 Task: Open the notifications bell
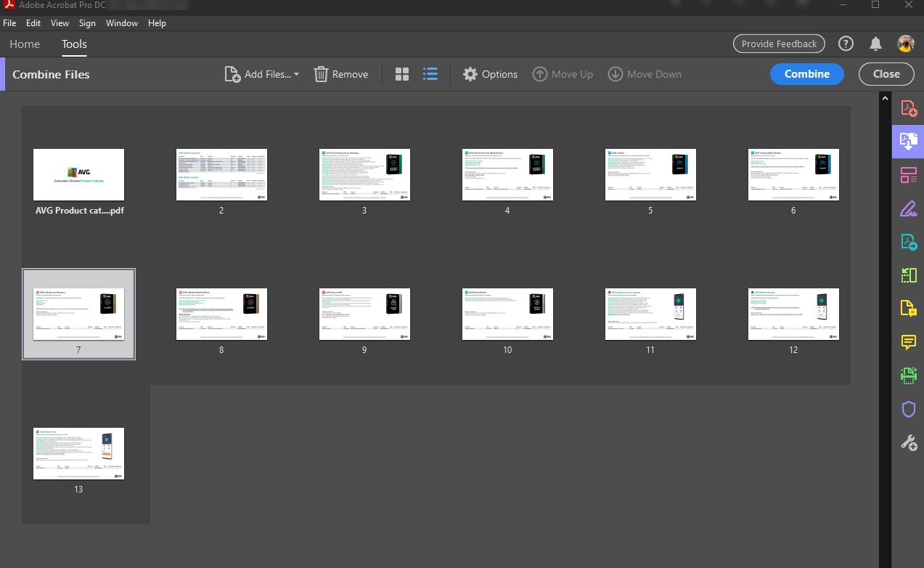[x=876, y=44]
